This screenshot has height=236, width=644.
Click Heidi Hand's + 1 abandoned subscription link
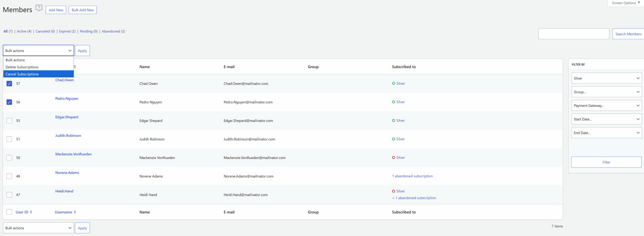414,198
